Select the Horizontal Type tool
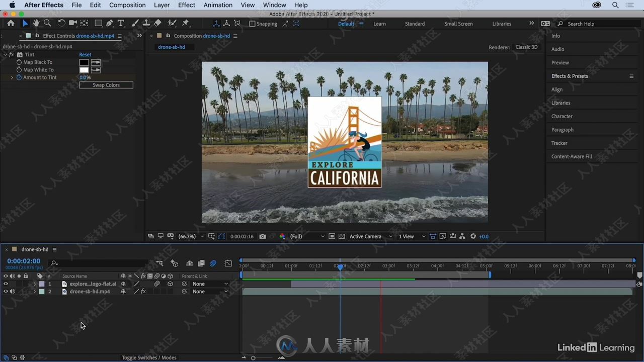This screenshot has height=362, width=644. pos(121,23)
